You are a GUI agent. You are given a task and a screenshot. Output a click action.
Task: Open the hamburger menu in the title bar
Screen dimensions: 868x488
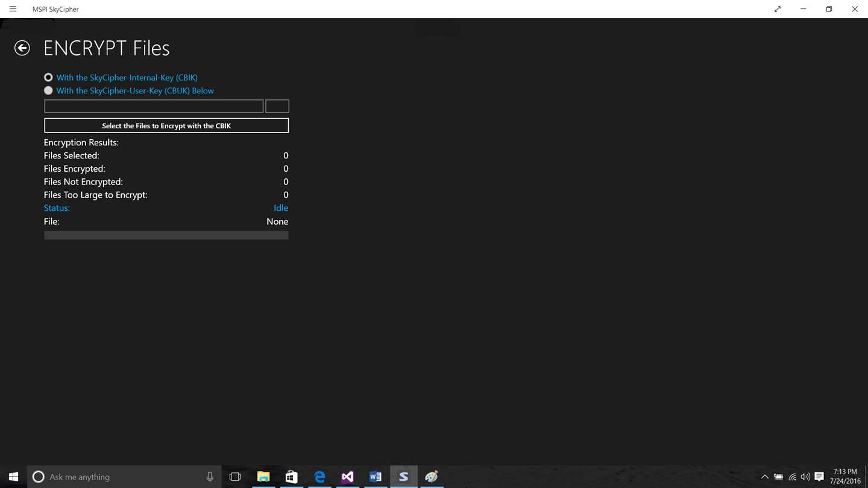tap(13, 9)
